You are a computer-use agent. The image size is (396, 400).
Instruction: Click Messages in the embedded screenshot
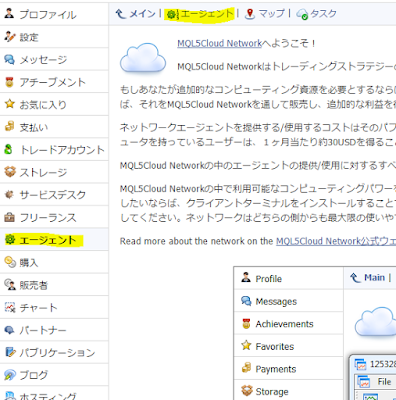pos(289,301)
